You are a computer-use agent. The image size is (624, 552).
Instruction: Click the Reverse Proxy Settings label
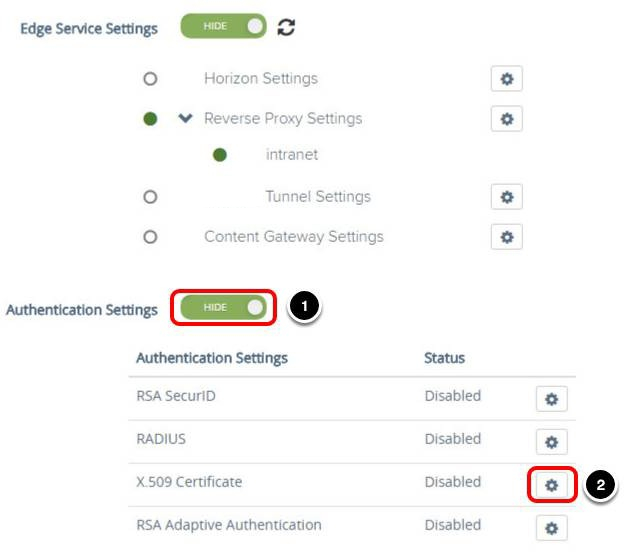coord(282,118)
